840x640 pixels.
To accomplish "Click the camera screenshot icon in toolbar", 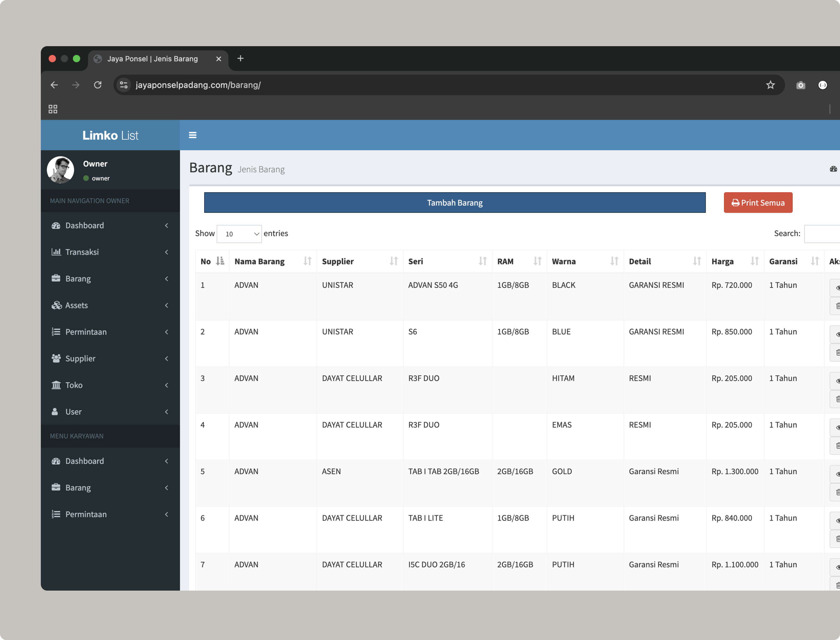I will [801, 85].
